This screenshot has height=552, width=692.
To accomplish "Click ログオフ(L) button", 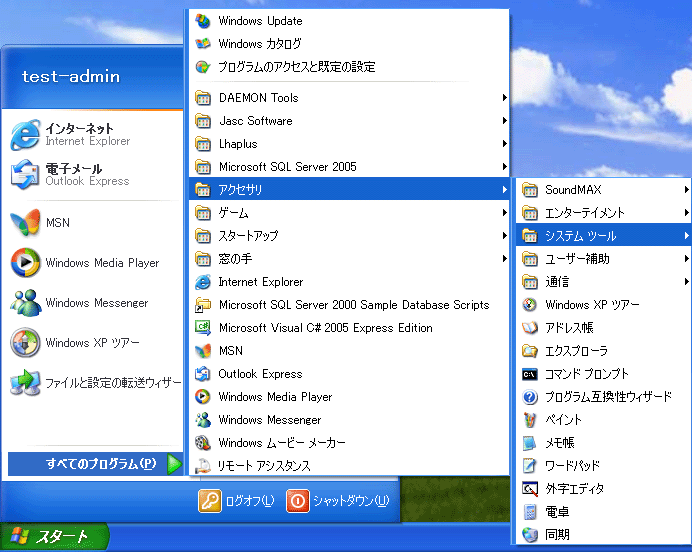I will tap(237, 501).
